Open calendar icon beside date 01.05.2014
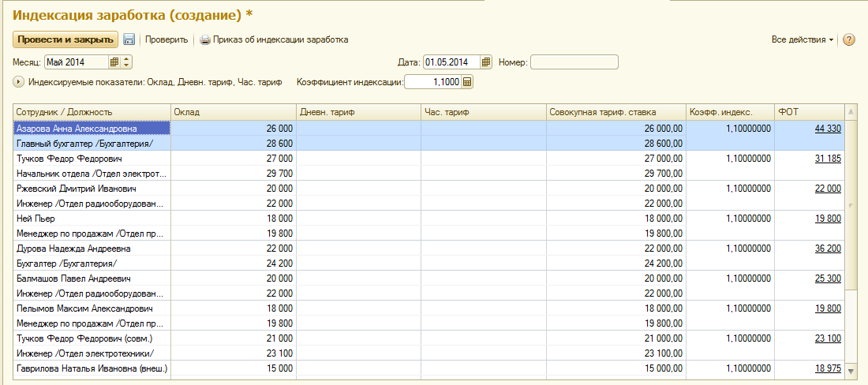 (486, 62)
